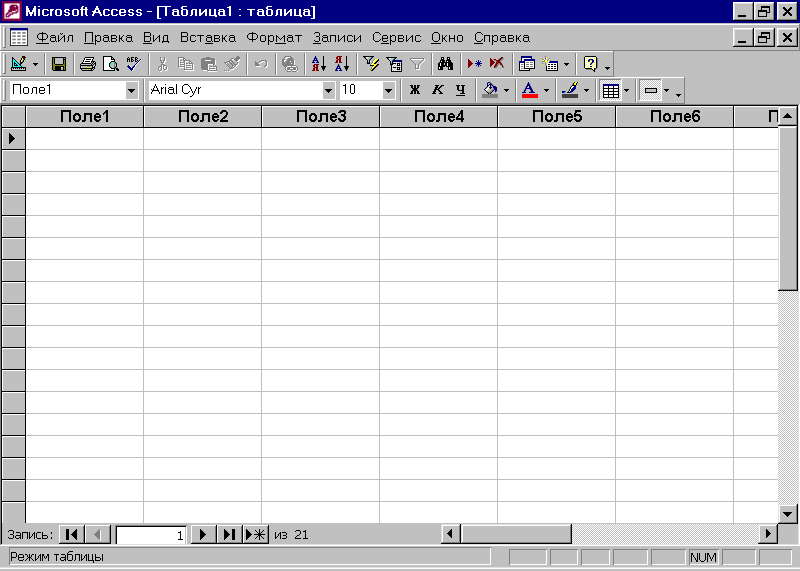Go to first record navigation button
The image size is (800, 571).
click(71, 534)
